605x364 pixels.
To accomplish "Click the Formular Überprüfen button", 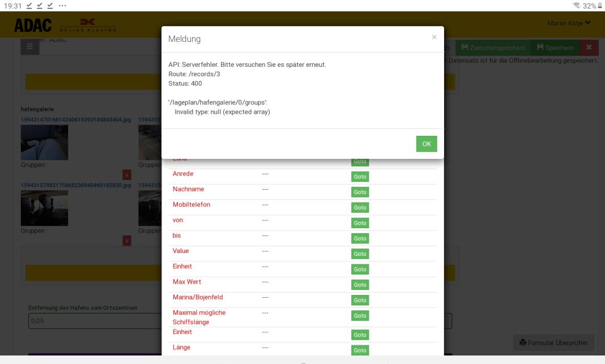I will tap(553, 342).
